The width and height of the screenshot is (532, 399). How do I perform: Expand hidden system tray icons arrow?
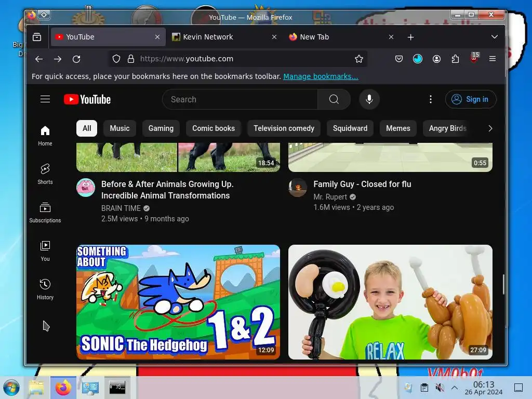coord(455,388)
